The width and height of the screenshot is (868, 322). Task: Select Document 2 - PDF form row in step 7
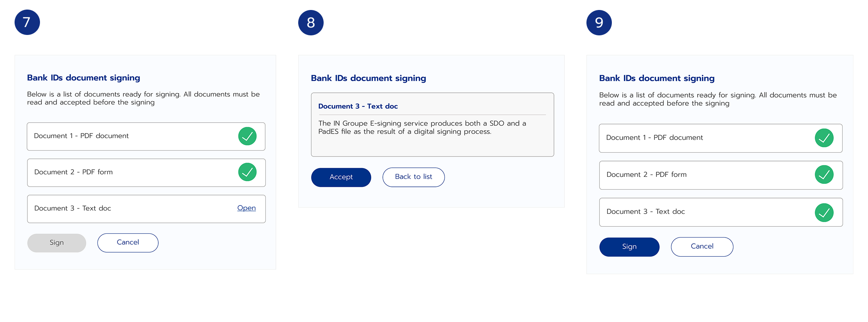pyautogui.click(x=125, y=172)
